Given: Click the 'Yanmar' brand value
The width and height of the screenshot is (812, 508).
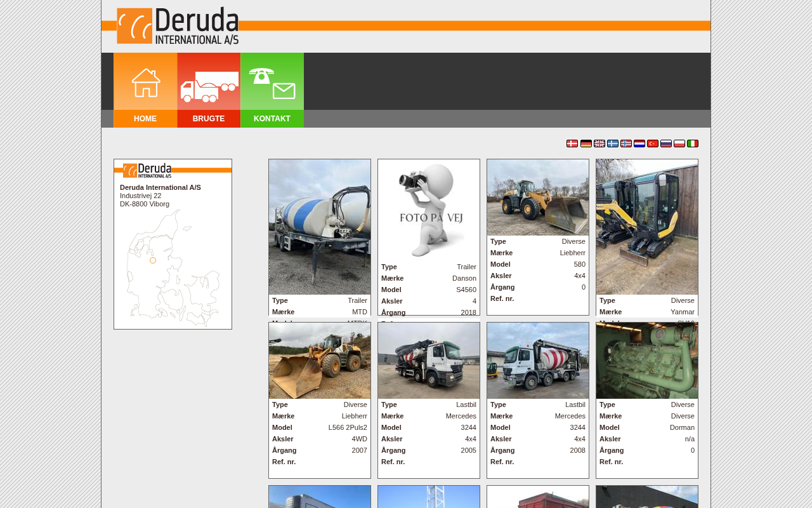Looking at the screenshot, I should pos(683,312).
